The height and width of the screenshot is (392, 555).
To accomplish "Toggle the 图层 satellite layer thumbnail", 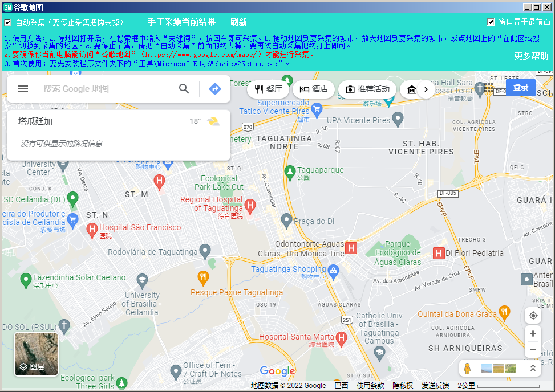I will pos(35,354).
